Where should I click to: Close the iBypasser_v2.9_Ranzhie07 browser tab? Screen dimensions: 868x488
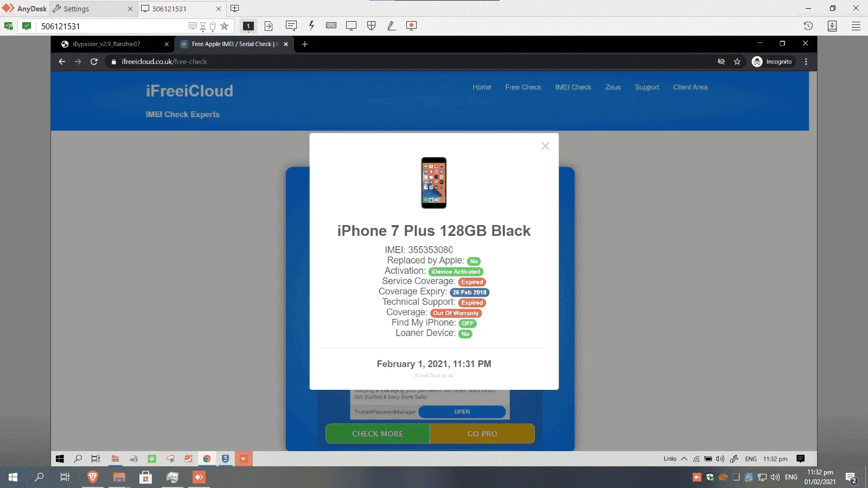[167, 44]
